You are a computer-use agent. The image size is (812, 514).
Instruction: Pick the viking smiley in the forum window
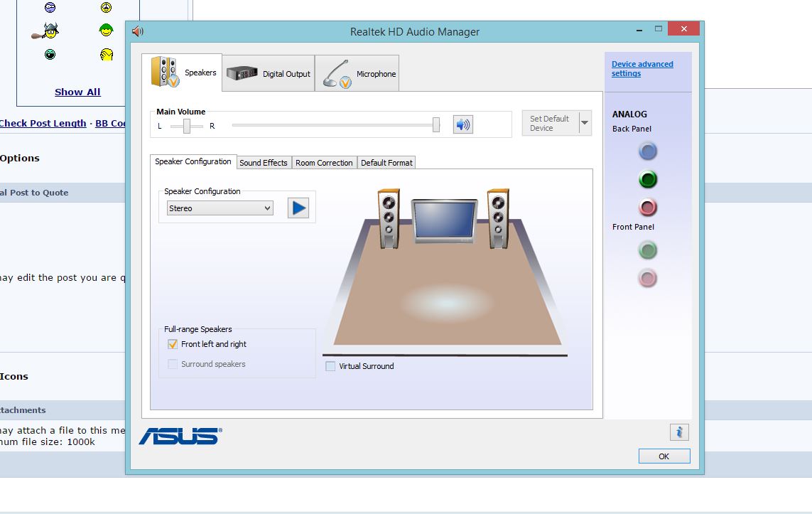pyautogui.click(x=45, y=31)
